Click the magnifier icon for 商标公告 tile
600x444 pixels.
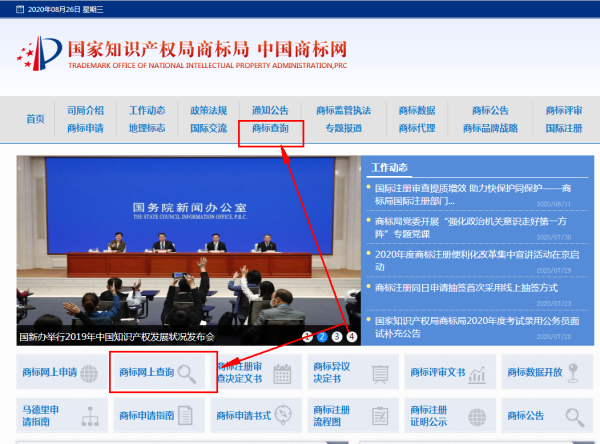(573, 416)
